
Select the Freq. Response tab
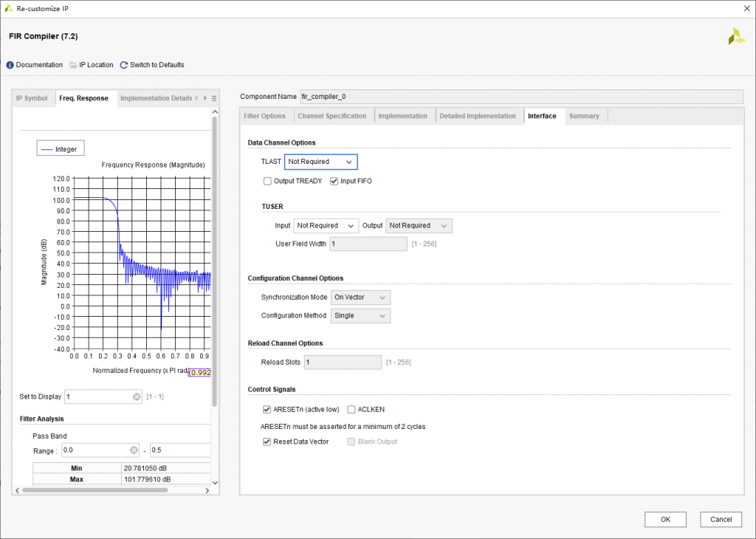pos(84,98)
